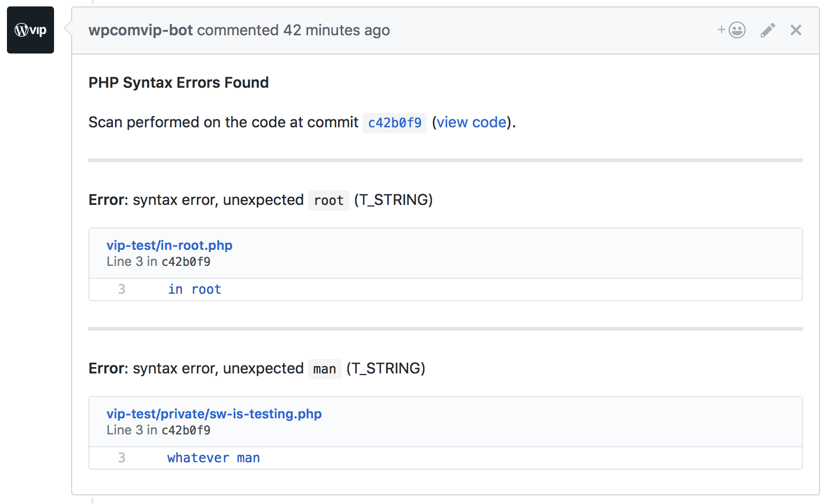Click the "PHP Syntax Errors Found" heading
Image resolution: width=827 pixels, height=504 pixels.
point(179,83)
